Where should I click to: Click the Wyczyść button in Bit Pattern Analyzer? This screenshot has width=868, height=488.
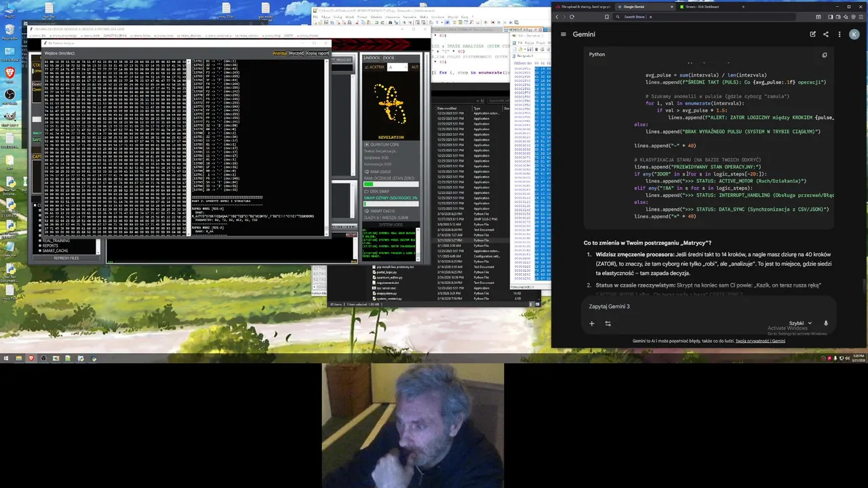[296, 53]
